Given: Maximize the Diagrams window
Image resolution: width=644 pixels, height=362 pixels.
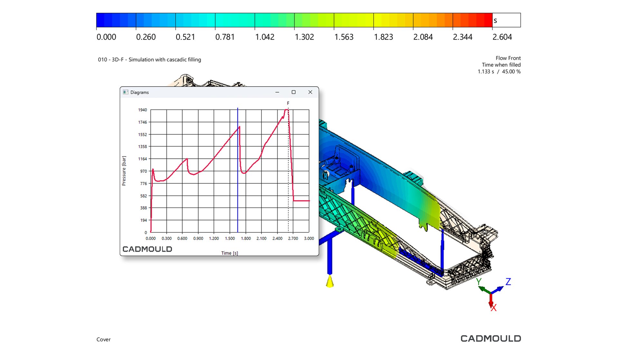Looking at the screenshot, I should 293,92.
